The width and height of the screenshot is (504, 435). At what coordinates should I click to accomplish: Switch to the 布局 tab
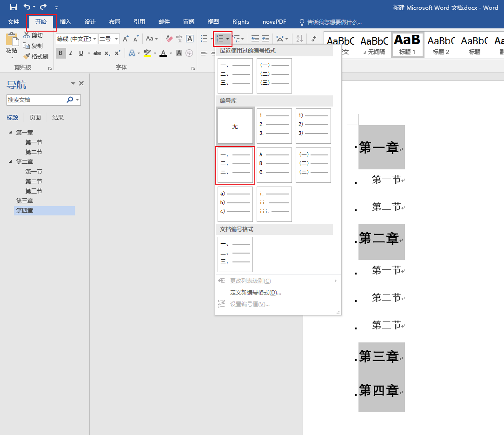[115, 22]
